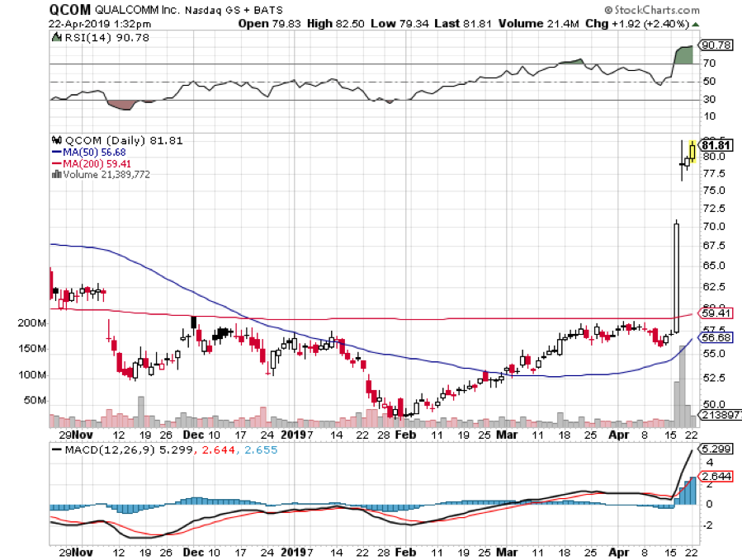Click the MACD(12,26,9) legend line icon

click(56, 449)
